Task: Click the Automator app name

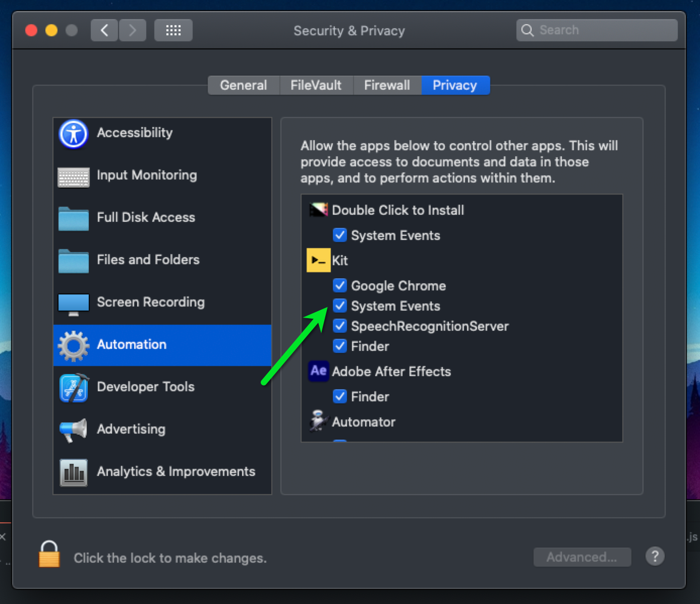Action: (x=364, y=422)
